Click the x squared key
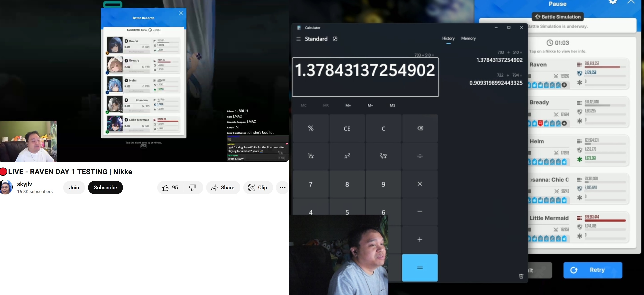This screenshot has height=295, width=644. (347, 156)
